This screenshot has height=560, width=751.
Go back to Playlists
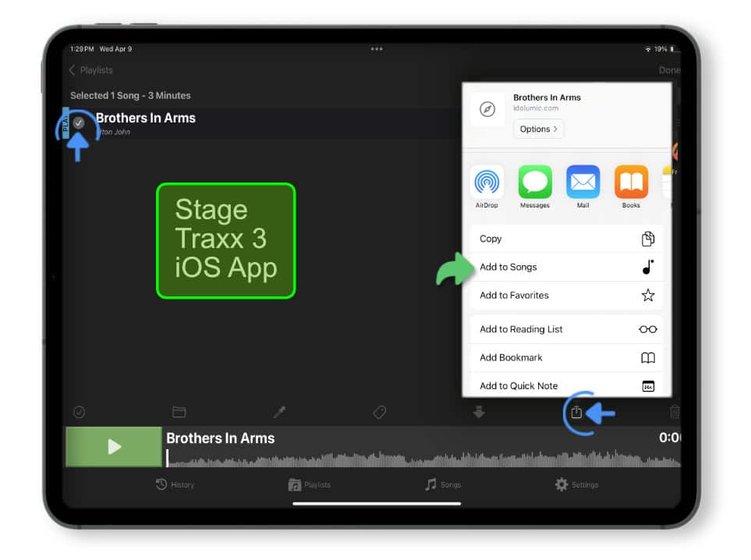coord(91,70)
